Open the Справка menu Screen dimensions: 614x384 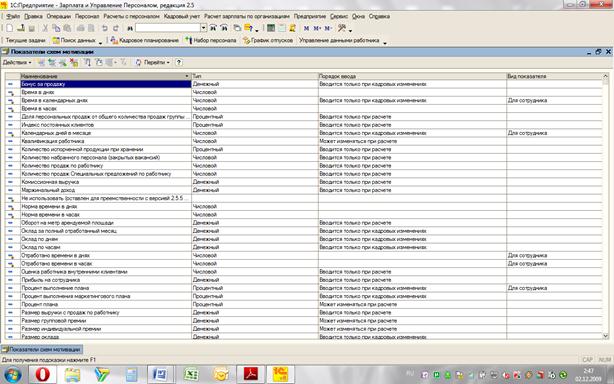379,16
